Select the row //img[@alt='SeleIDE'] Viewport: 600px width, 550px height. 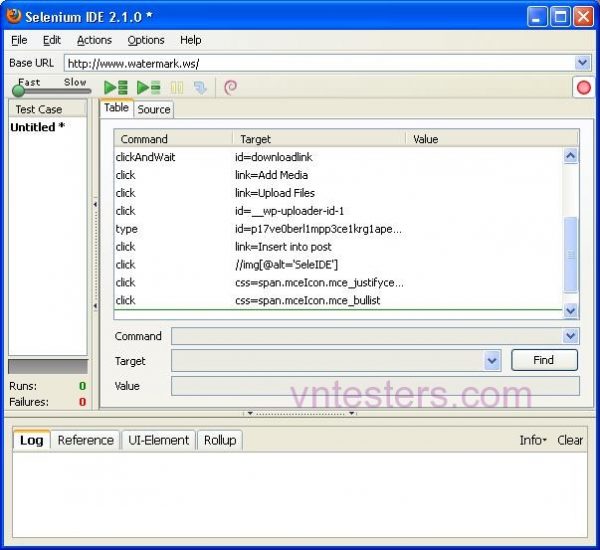tap(339, 264)
